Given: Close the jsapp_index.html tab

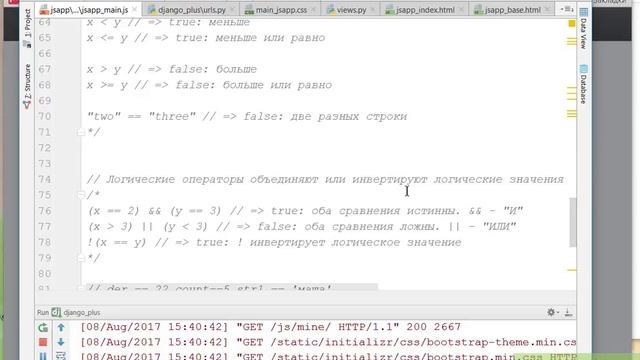Looking at the screenshot, I should click(461, 9).
